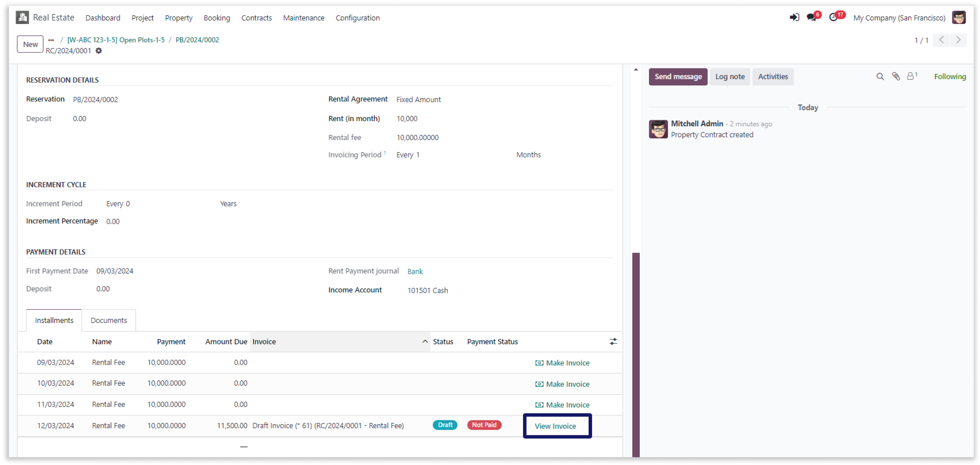Click the Not Paid status badge
The image size is (980, 465).
pyautogui.click(x=484, y=425)
